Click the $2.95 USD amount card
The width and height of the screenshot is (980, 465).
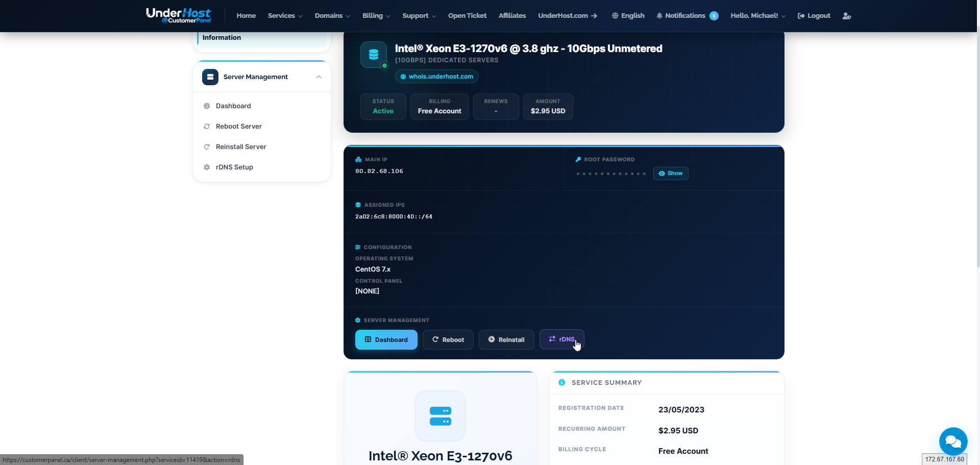(548, 107)
